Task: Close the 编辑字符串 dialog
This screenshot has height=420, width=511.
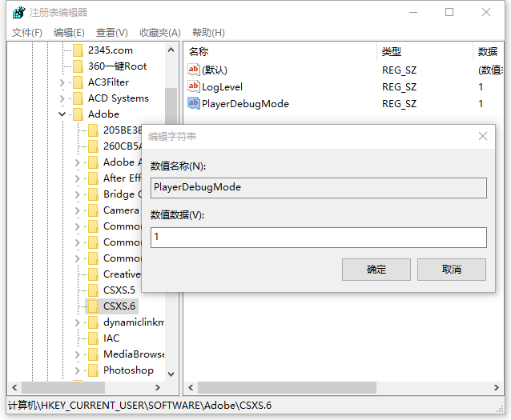Action: (483, 136)
